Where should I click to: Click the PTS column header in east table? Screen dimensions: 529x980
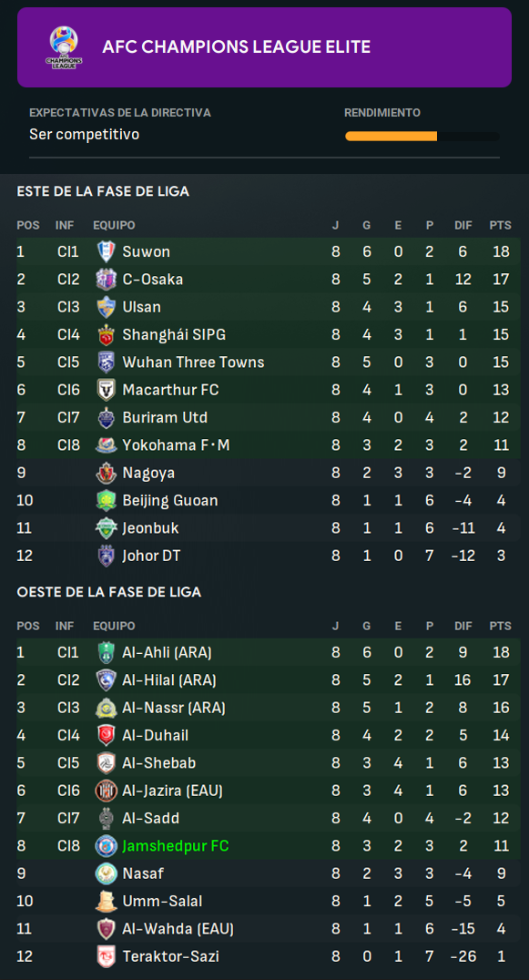point(500,225)
